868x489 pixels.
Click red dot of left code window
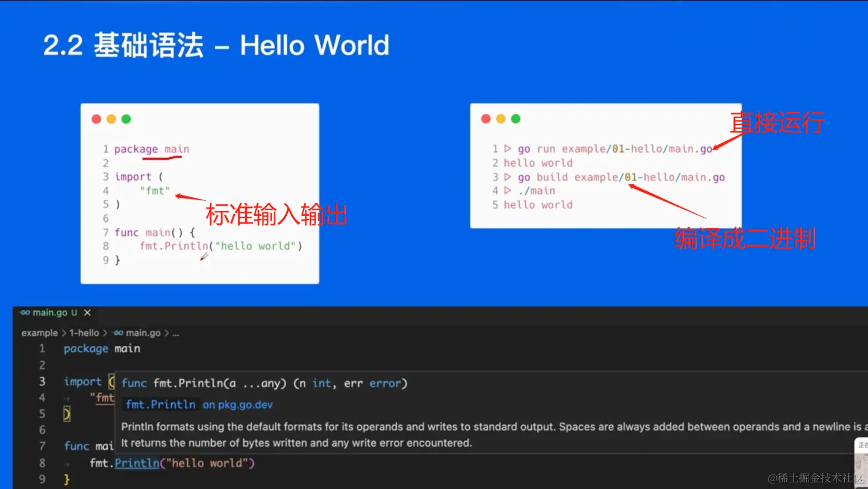tap(96, 119)
